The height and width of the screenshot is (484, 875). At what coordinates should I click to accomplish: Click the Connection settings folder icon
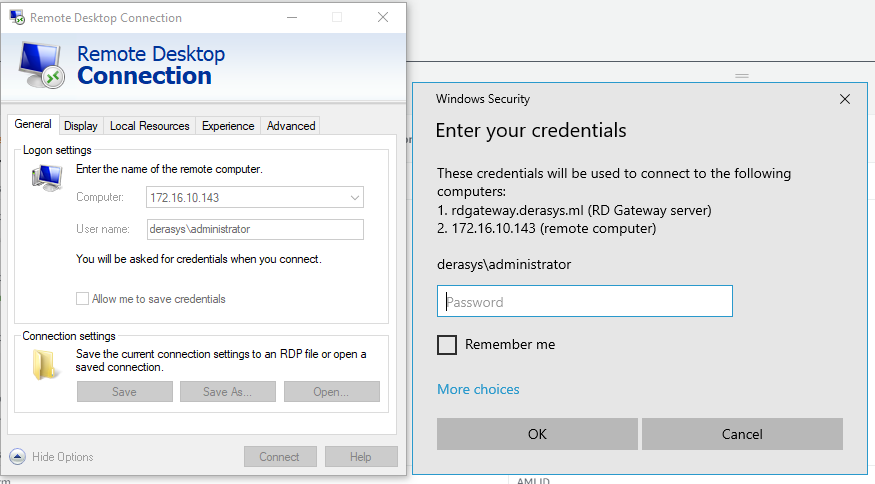45,365
